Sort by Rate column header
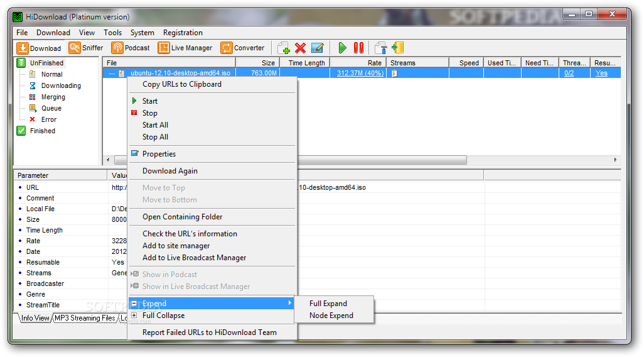This screenshot has width=644, height=357. click(x=358, y=63)
